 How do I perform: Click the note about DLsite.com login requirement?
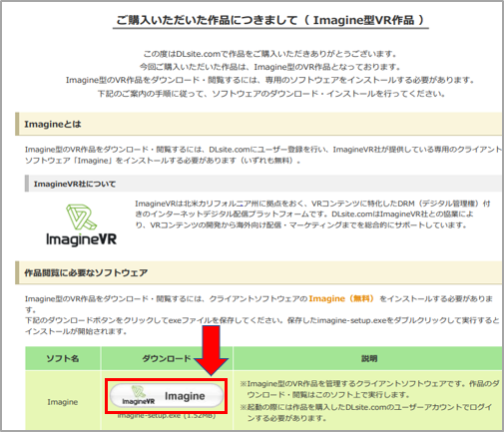[x=366, y=412]
